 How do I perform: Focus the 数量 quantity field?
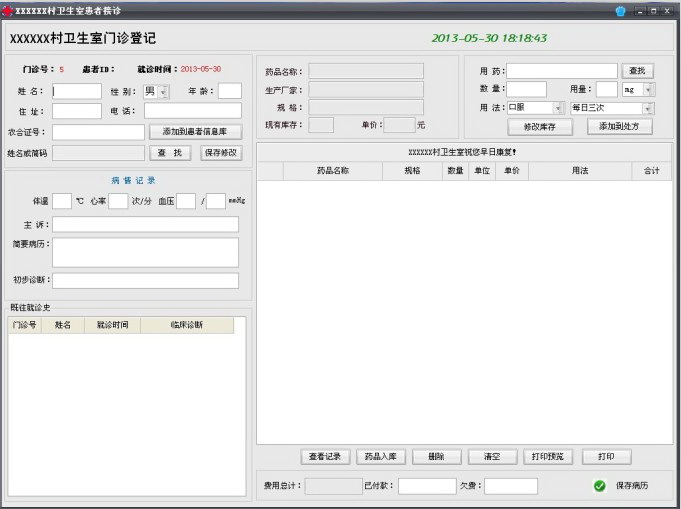(x=526, y=89)
